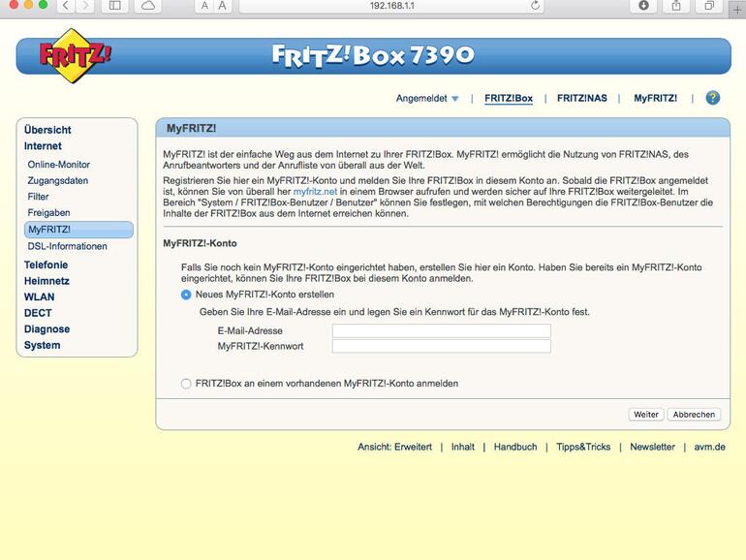Collapse the Internet sidebar section
This screenshot has height=560, width=746.
pos(43,146)
